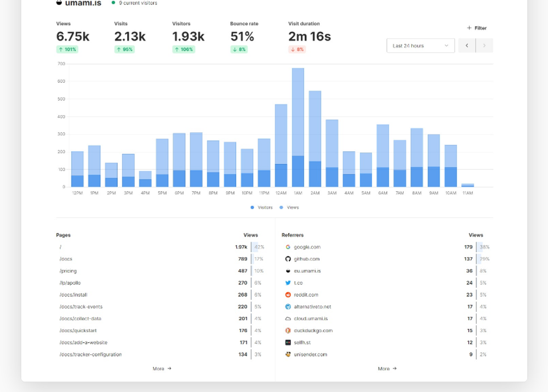548x392 pixels.
Task: Click cloud.umami.is referrer name
Action: (311, 319)
